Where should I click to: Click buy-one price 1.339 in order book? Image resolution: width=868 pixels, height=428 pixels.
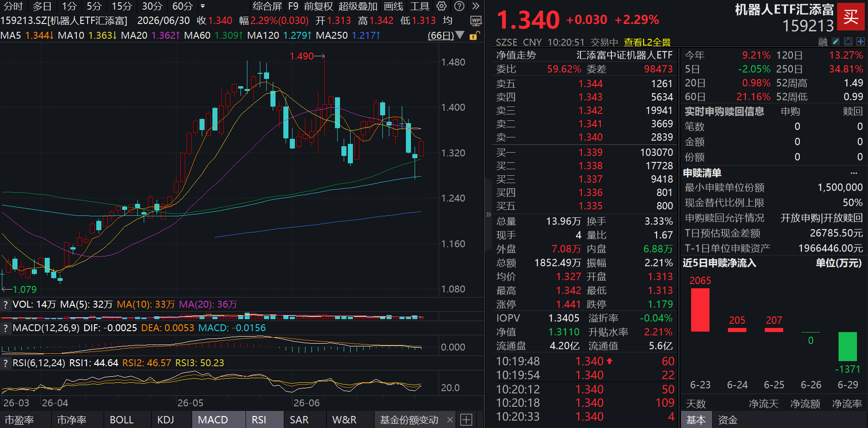click(591, 153)
